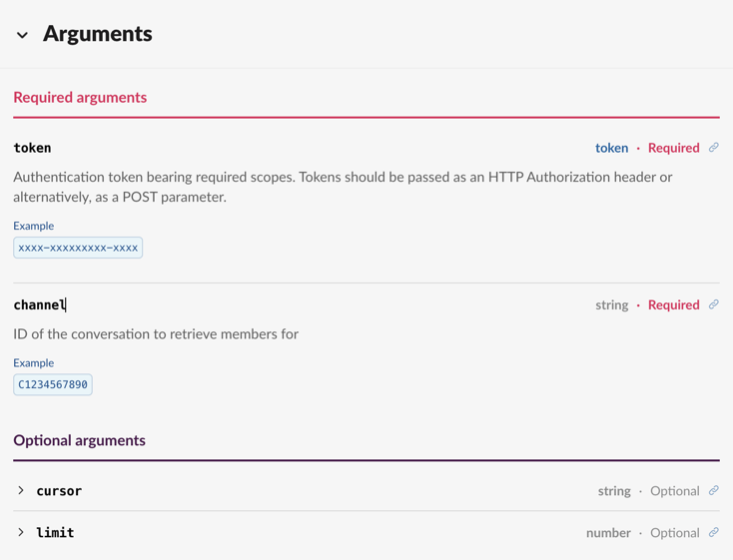Click the permalink icon in limit row
Screen dimensions: 733x560
pyautogui.click(x=714, y=532)
